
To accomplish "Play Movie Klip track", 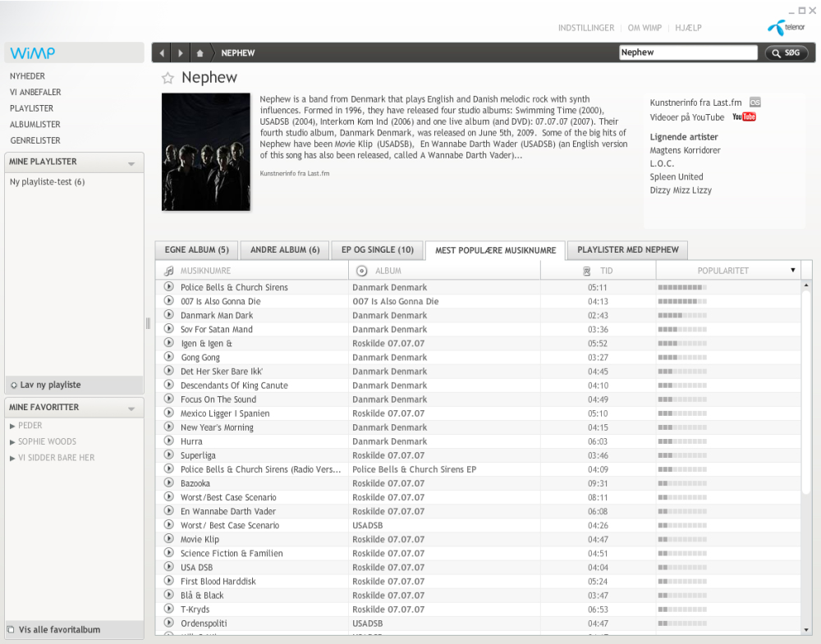I will (168, 538).
